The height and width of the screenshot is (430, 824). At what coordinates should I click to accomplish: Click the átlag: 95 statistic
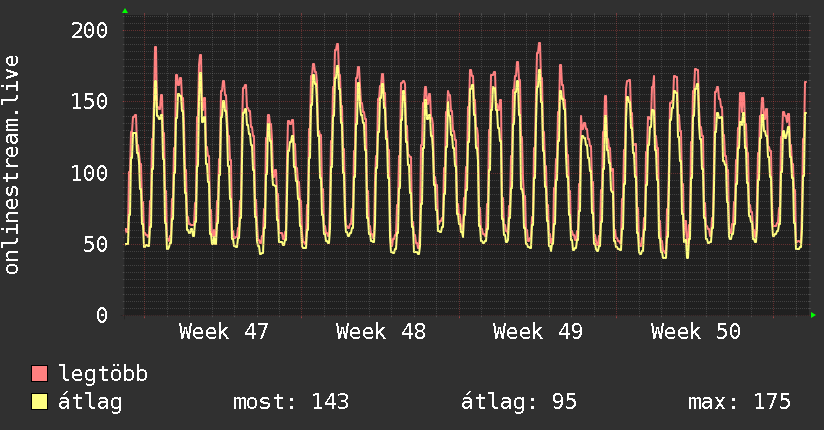[x=519, y=402]
